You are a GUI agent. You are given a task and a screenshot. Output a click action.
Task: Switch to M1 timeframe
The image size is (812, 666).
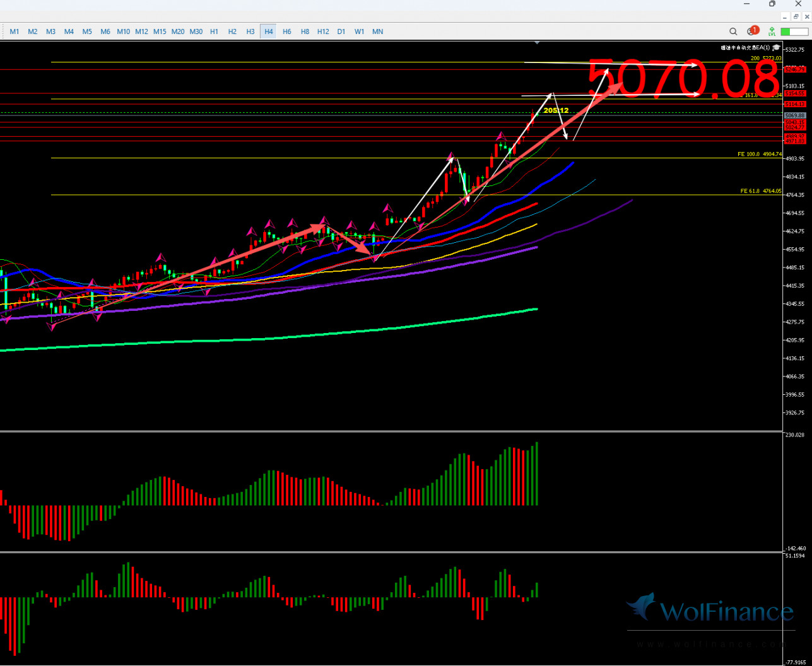[x=15, y=32]
